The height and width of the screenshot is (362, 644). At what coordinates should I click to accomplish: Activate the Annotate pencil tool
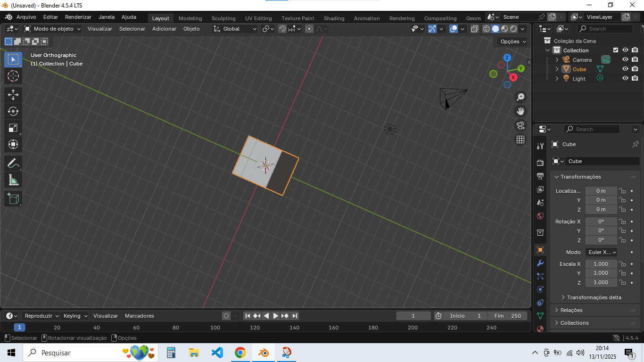coord(13,164)
